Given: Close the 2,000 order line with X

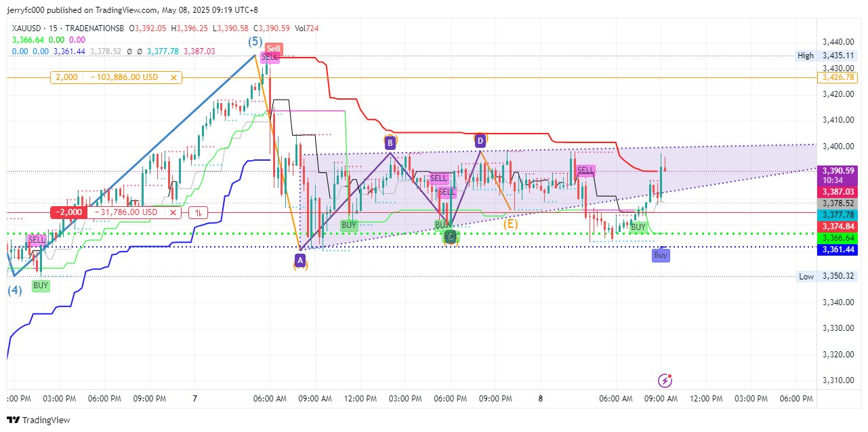Looking at the screenshot, I should click(173, 77).
